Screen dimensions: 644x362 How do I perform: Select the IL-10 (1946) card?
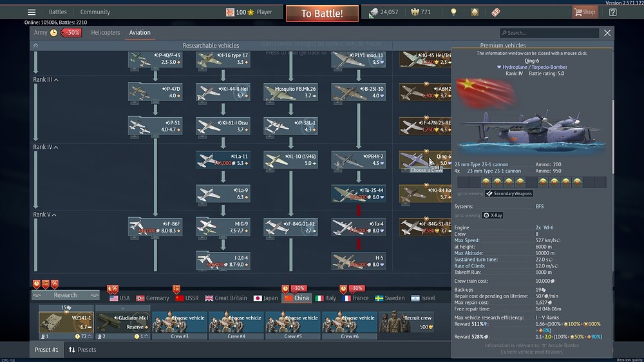click(x=291, y=160)
